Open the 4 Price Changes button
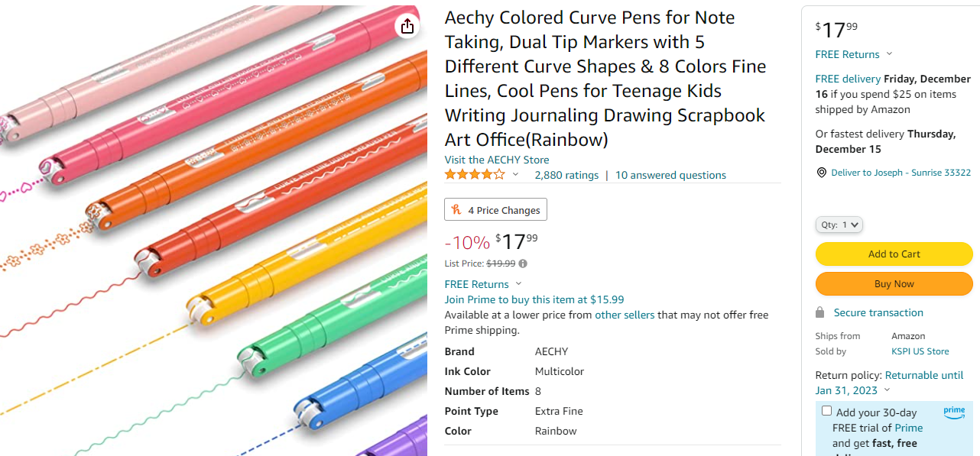This screenshot has width=980, height=456. coord(495,210)
